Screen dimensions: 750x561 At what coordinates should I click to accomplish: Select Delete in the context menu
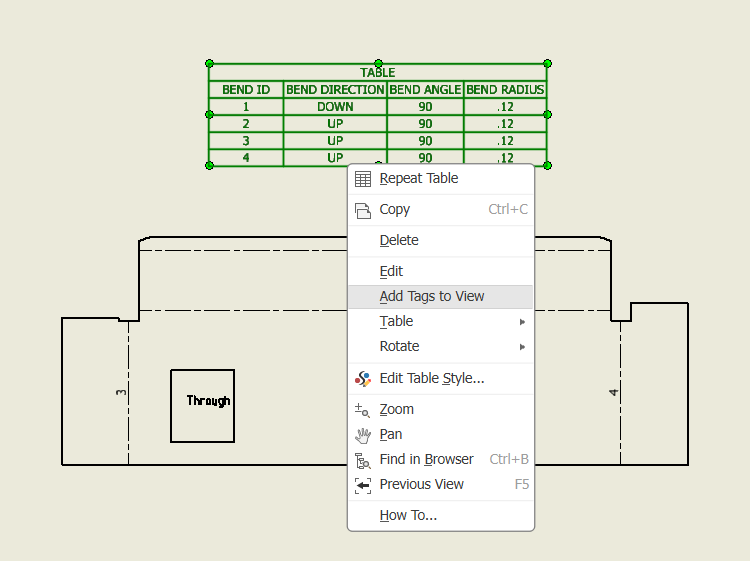point(441,240)
